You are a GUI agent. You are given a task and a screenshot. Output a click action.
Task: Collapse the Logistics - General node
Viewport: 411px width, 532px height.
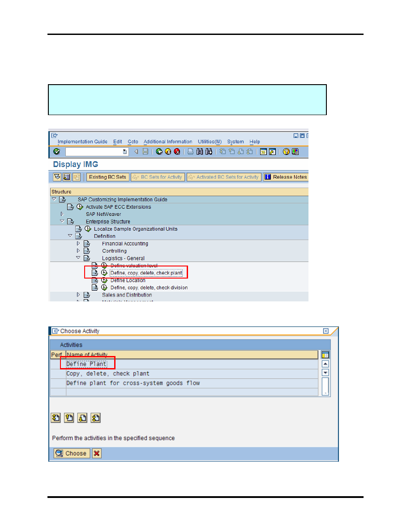[78, 258]
